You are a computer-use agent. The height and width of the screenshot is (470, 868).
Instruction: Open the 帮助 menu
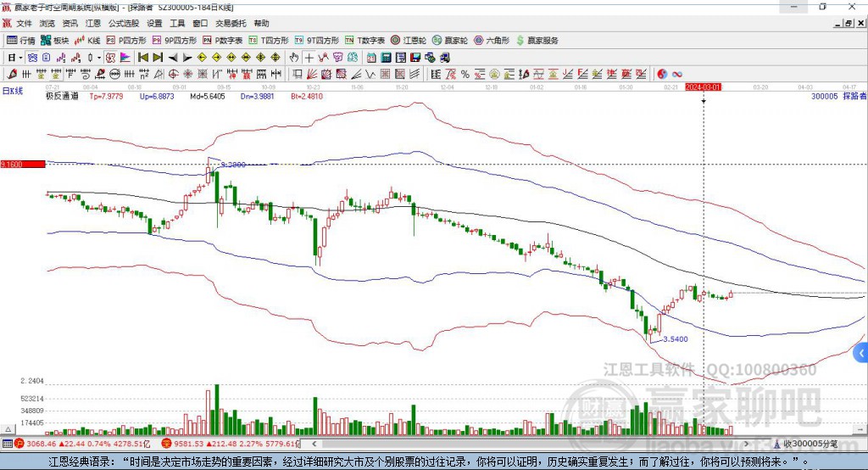click(x=261, y=23)
